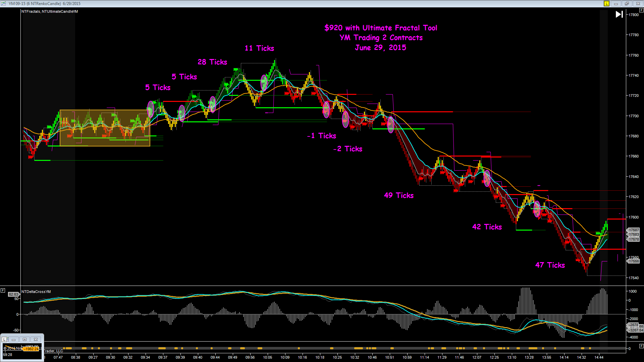Select the '42 Ticks' annotation

[x=487, y=227]
